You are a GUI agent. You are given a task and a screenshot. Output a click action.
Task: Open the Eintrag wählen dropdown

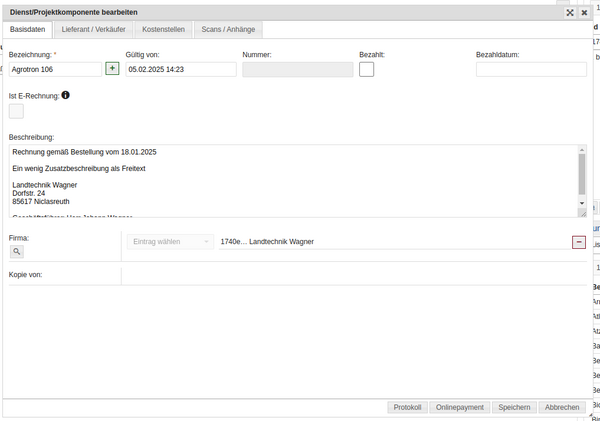click(170, 242)
